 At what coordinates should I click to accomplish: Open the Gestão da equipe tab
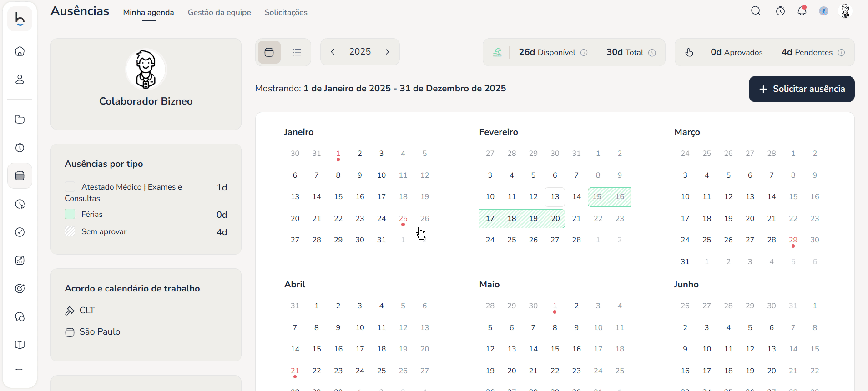pyautogui.click(x=219, y=12)
